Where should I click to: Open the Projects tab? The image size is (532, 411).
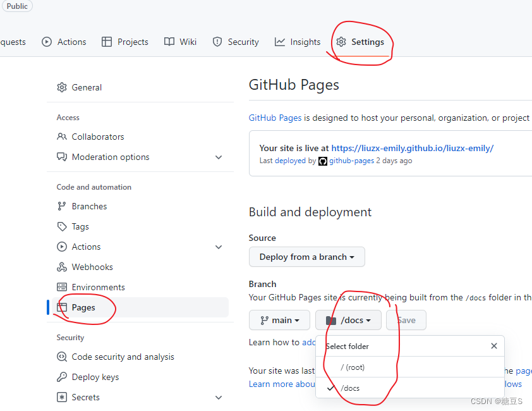point(125,42)
